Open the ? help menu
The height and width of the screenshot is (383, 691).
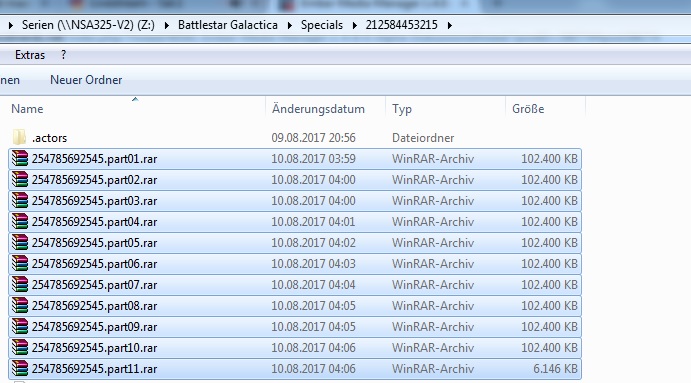pos(63,55)
